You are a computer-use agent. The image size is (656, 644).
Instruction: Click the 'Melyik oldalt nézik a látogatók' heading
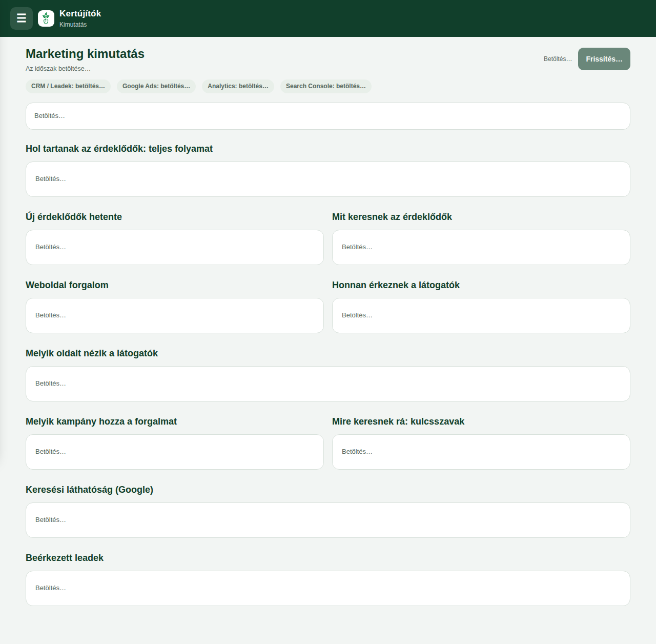[92, 353]
